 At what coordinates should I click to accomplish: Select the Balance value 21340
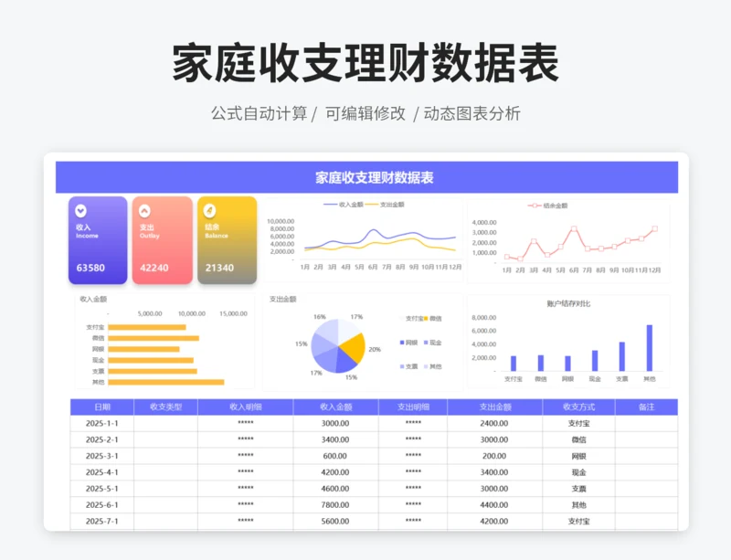tap(219, 268)
